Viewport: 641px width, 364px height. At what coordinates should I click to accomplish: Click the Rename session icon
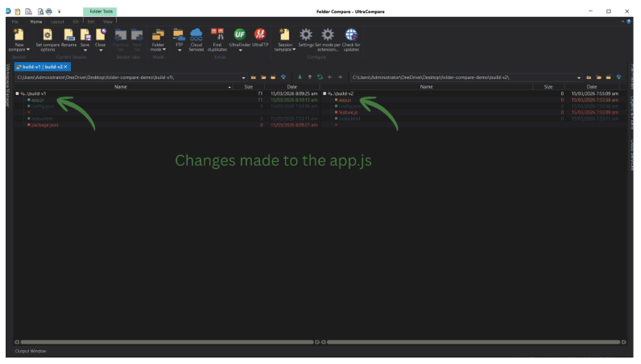68,35
